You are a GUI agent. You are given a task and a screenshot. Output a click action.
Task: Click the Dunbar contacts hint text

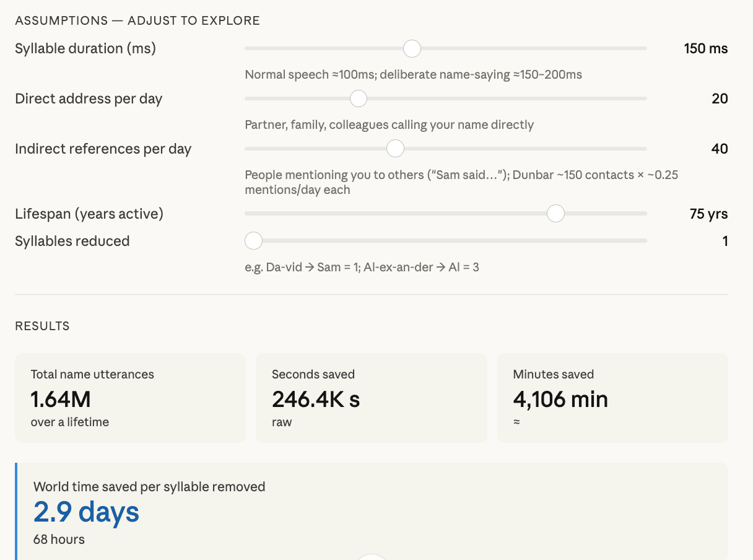[x=461, y=182]
